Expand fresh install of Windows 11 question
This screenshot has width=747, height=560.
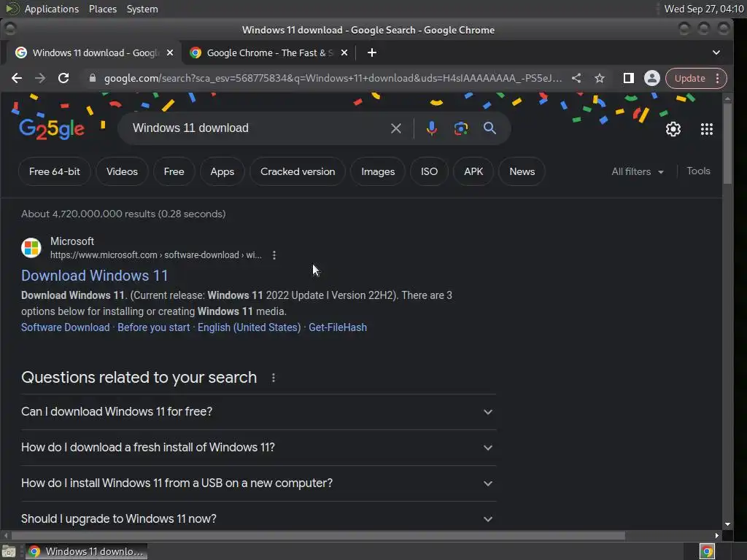coord(258,448)
